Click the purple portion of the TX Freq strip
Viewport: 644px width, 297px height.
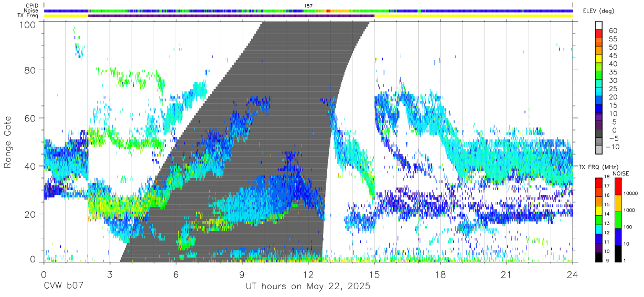coord(231,16)
